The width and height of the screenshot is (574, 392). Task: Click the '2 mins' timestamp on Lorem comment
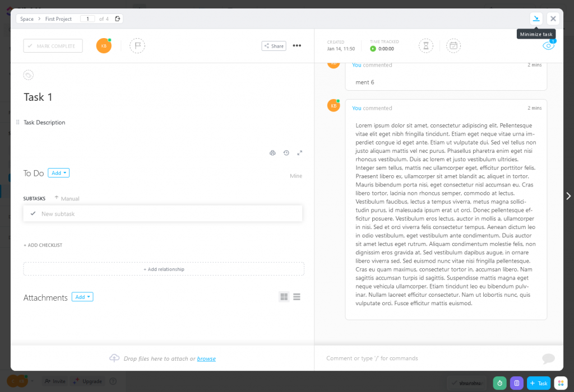(x=534, y=108)
